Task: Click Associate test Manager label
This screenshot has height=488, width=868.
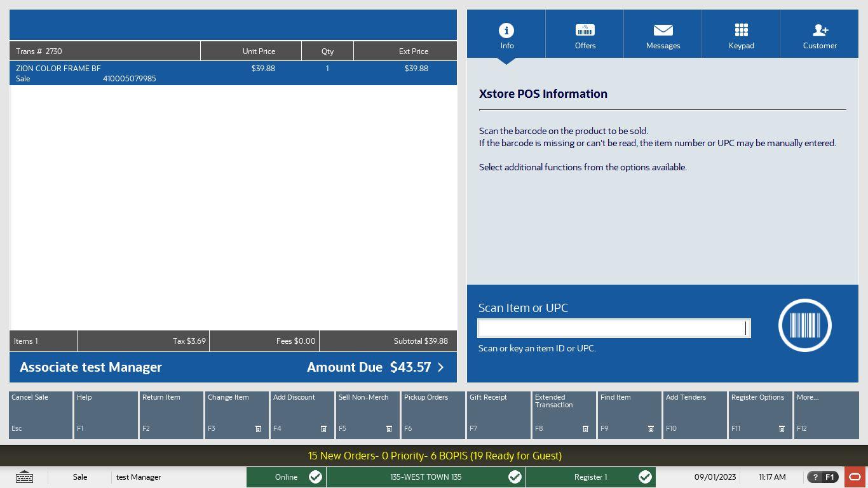Action: [x=91, y=367]
